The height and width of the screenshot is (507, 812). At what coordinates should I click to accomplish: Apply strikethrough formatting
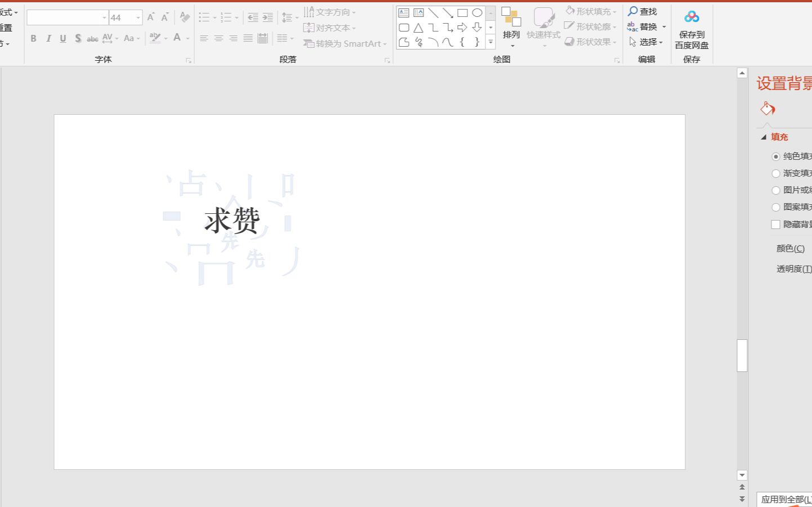(92, 39)
